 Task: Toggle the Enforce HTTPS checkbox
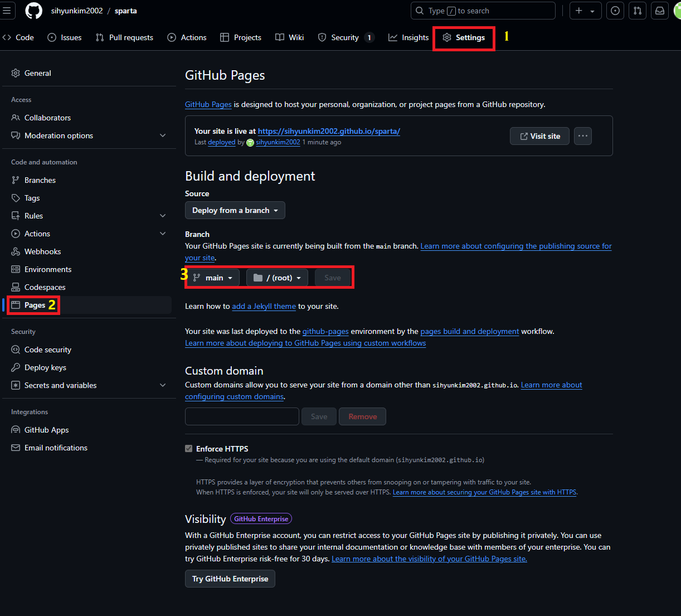(189, 448)
